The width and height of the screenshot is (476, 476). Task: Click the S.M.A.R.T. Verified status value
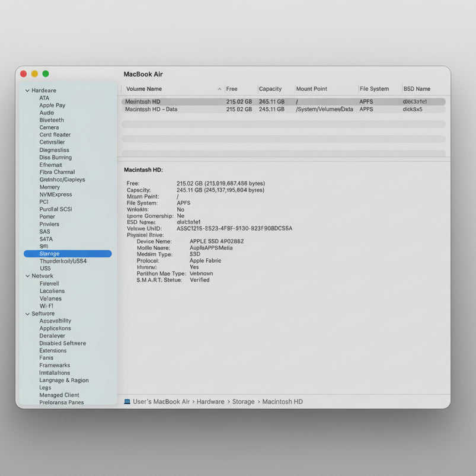(199, 280)
